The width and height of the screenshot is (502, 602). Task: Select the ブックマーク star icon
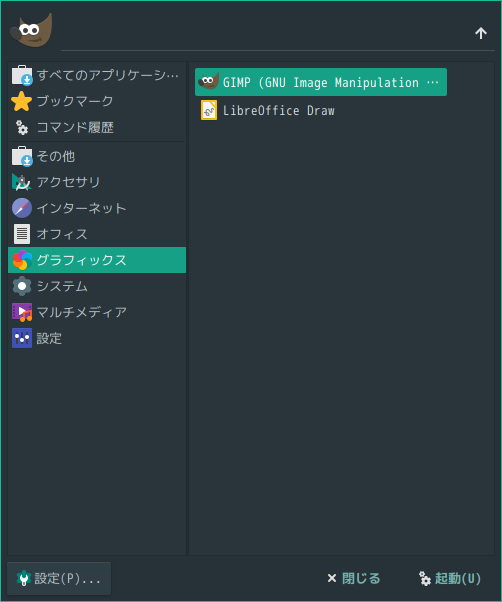[x=22, y=101]
